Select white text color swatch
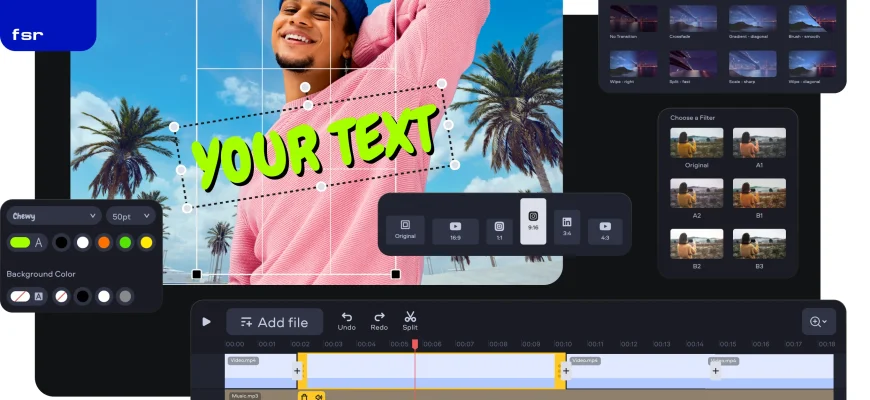 click(83, 242)
